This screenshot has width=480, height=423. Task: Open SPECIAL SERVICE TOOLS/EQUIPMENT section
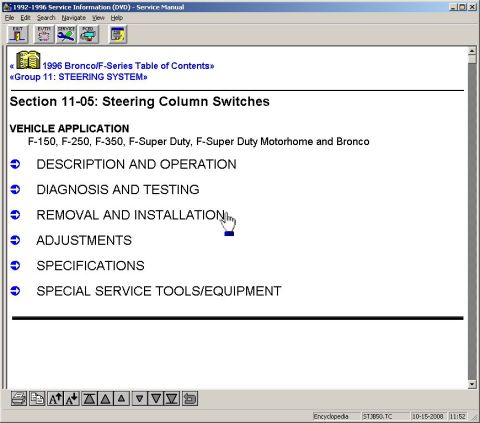pos(159,291)
